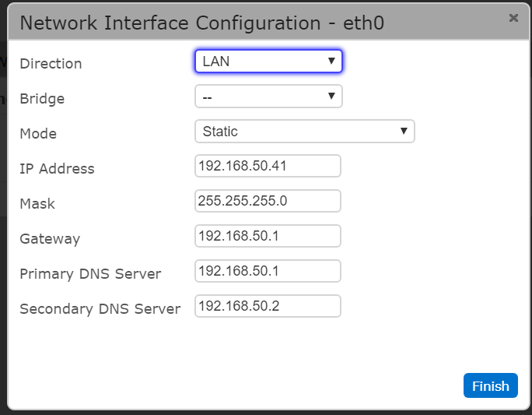The width and height of the screenshot is (532, 415).
Task: Click the Primary DNS Server field
Action: pyautogui.click(x=268, y=272)
